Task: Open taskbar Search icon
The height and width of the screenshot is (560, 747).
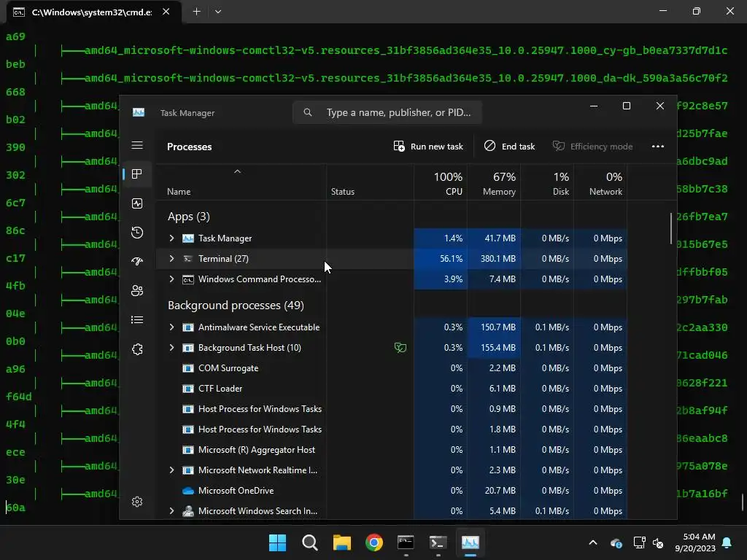Action: tap(309, 542)
